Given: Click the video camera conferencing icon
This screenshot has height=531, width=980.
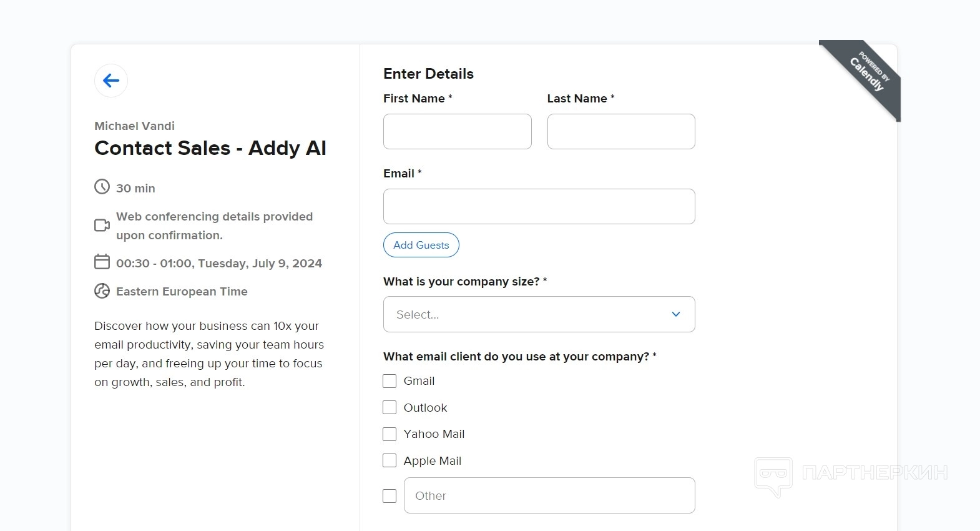Looking at the screenshot, I should click(102, 225).
